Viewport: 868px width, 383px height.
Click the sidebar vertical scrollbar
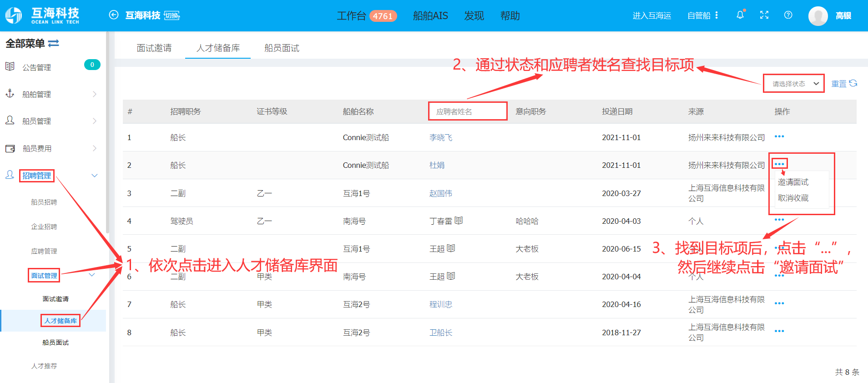coord(107,132)
